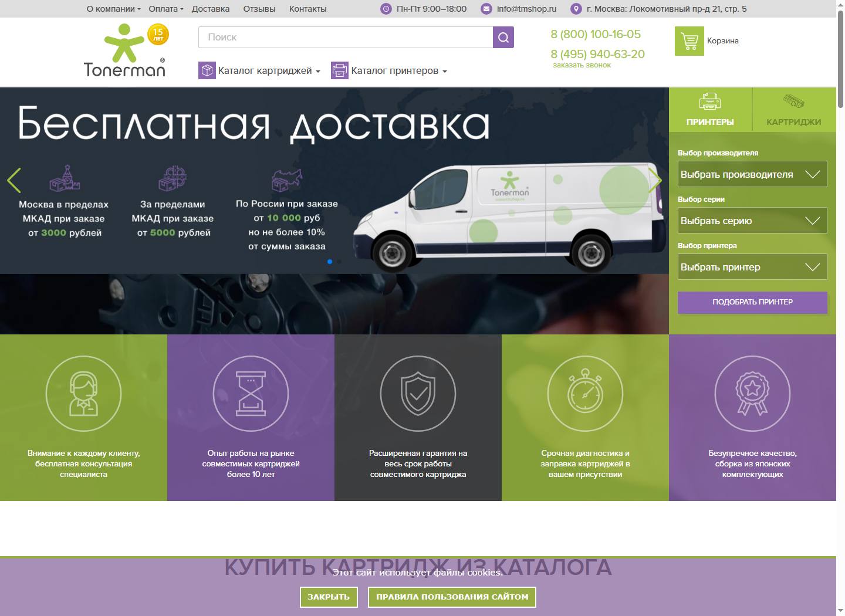Screen dimensions: 845x616
Task: Click the Tonerman logo
Action: (x=125, y=51)
